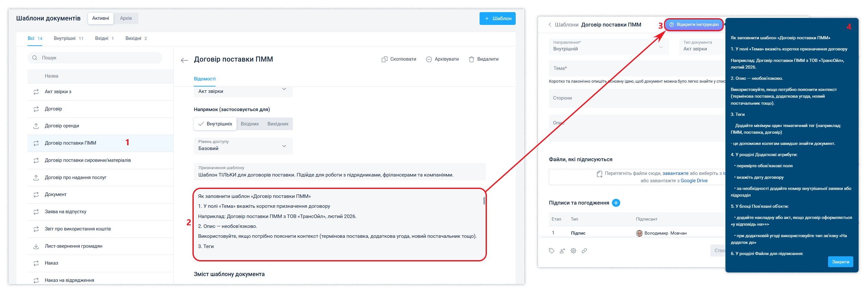Click the add-person icon in bottom toolbar

[x=562, y=251]
